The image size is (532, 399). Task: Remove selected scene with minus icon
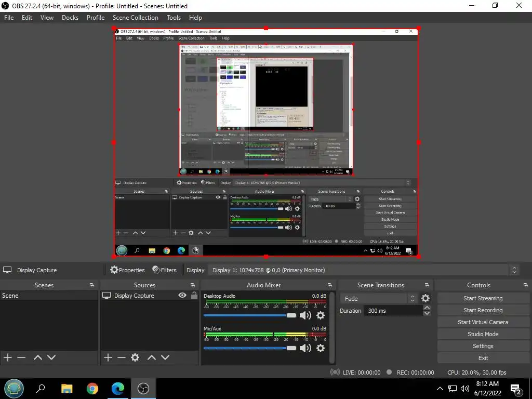[x=21, y=357]
